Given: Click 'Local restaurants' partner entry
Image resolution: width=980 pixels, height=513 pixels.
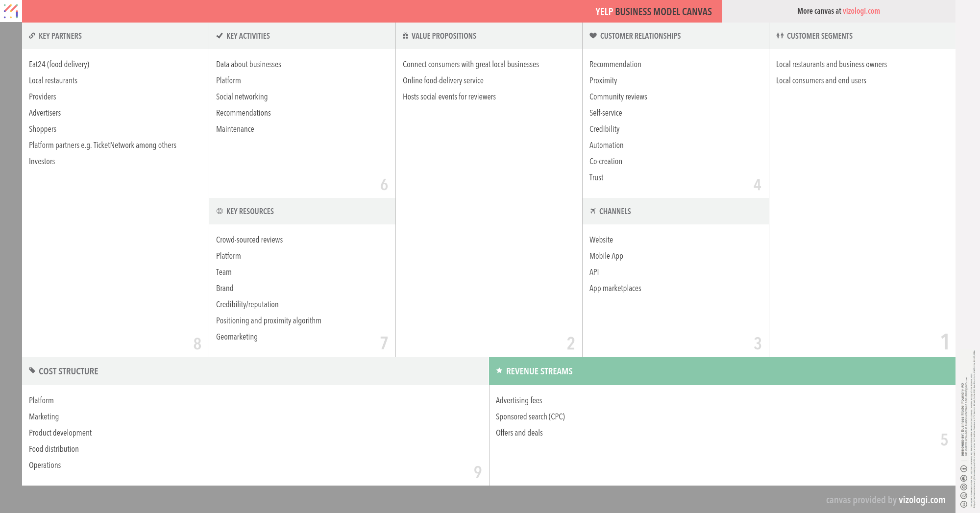Looking at the screenshot, I should (x=53, y=80).
